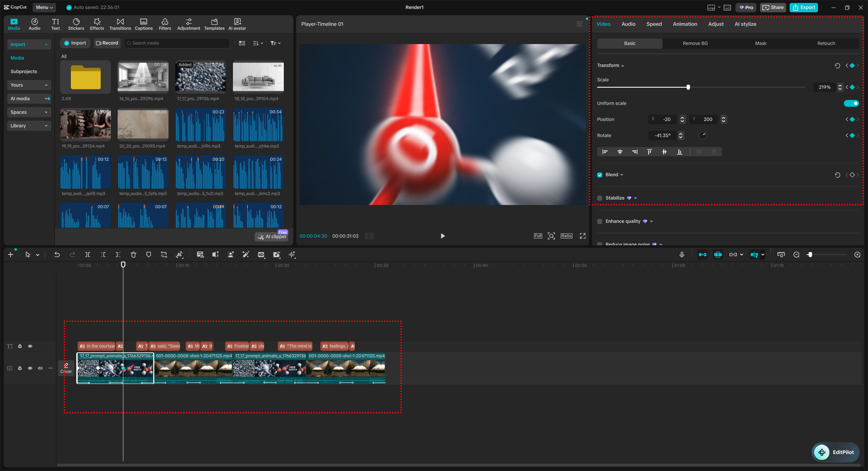Click the Delete clip trash icon
Viewport: 868px width, 471px height.
pyautogui.click(x=133, y=254)
